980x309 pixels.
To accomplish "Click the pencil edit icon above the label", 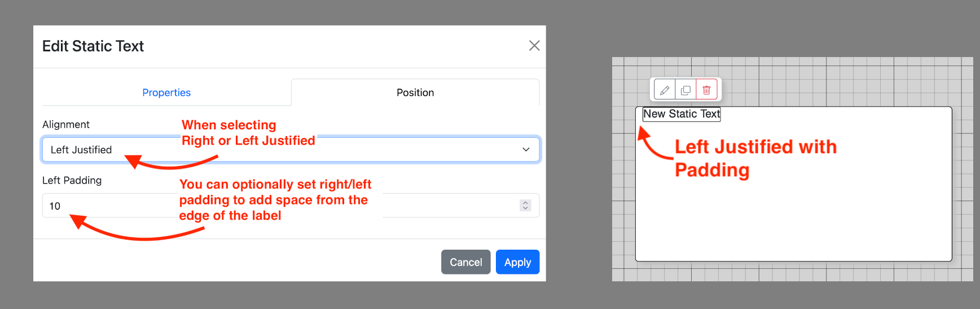I will [x=665, y=90].
